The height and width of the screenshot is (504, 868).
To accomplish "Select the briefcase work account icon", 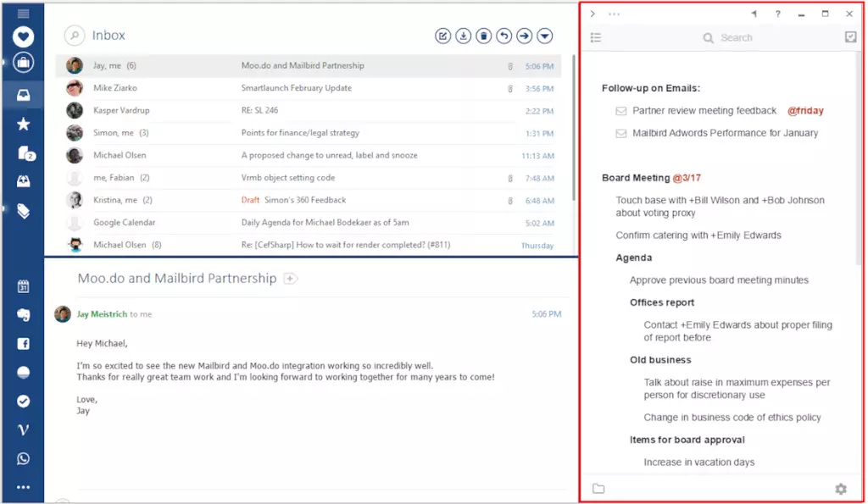I will 23,63.
